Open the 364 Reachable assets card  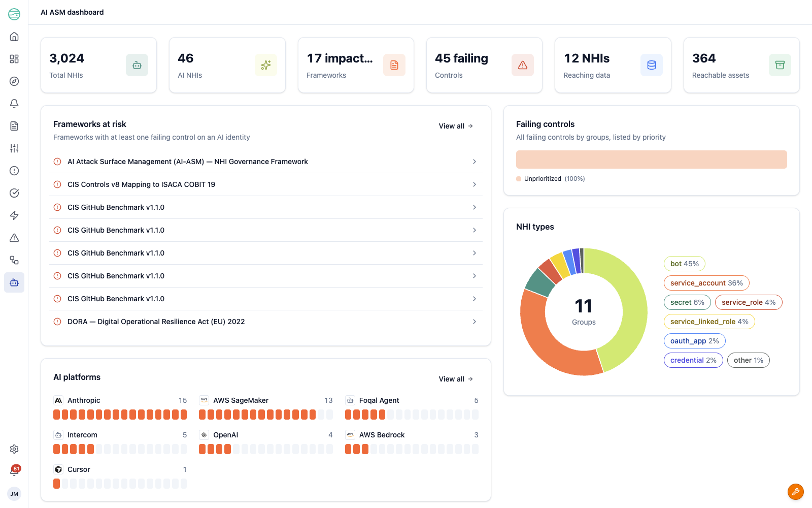[741, 65]
